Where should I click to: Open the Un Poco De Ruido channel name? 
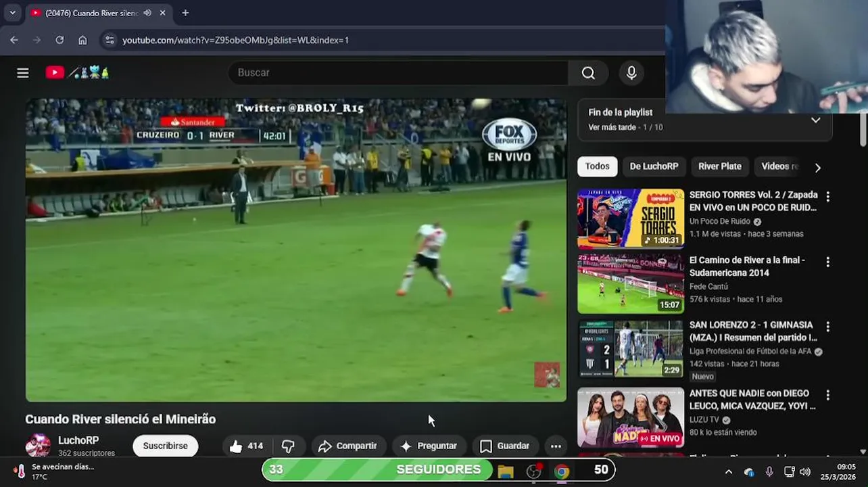720,221
